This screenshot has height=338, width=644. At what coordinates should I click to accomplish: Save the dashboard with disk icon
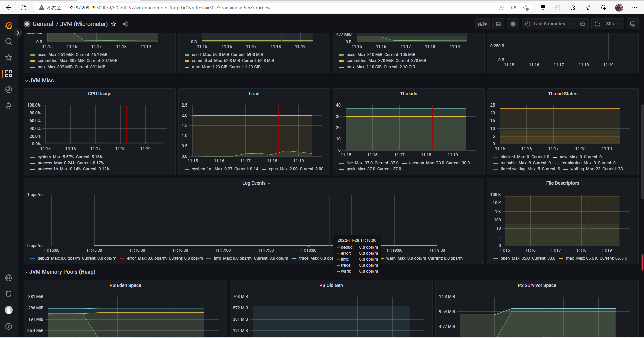[x=498, y=24]
